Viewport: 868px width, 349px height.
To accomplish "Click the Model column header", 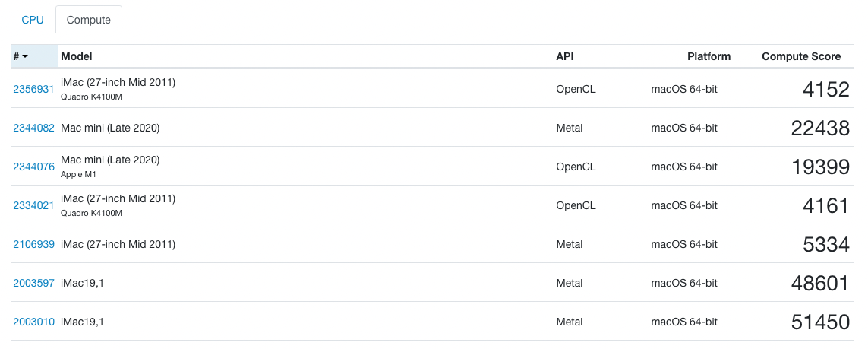I will click(x=77, y=56).
